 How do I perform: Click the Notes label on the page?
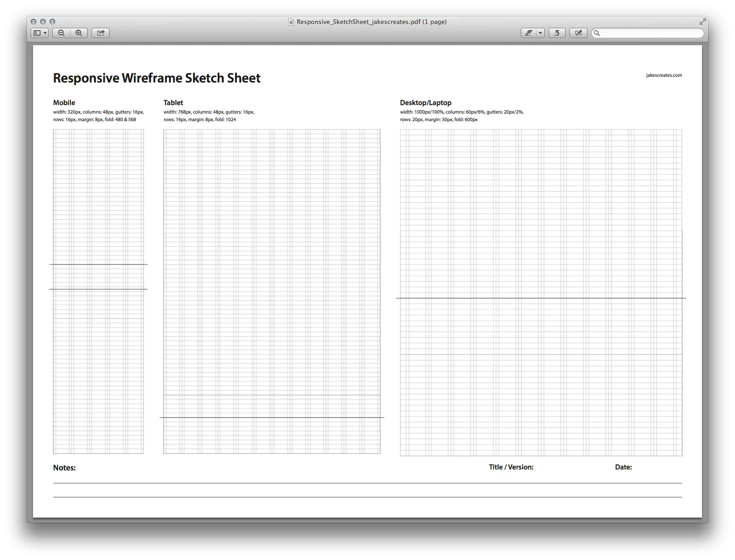(x=64, y=468)
